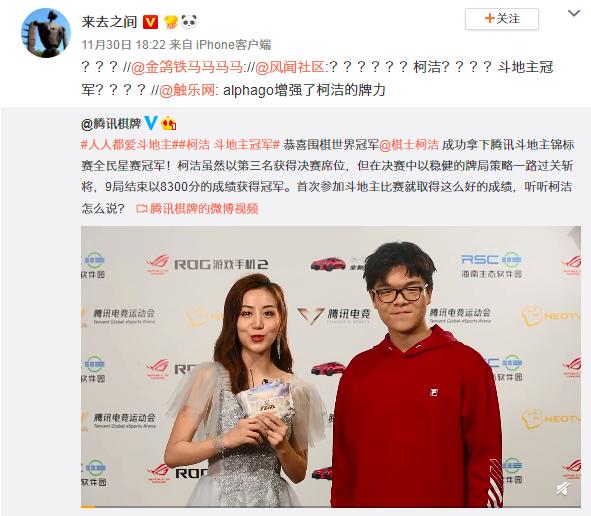The width and height of the screenshot is (591, 516).
Task: Open the @金鸽铁马马马马 mention
Action: click(x=187, y=67)
